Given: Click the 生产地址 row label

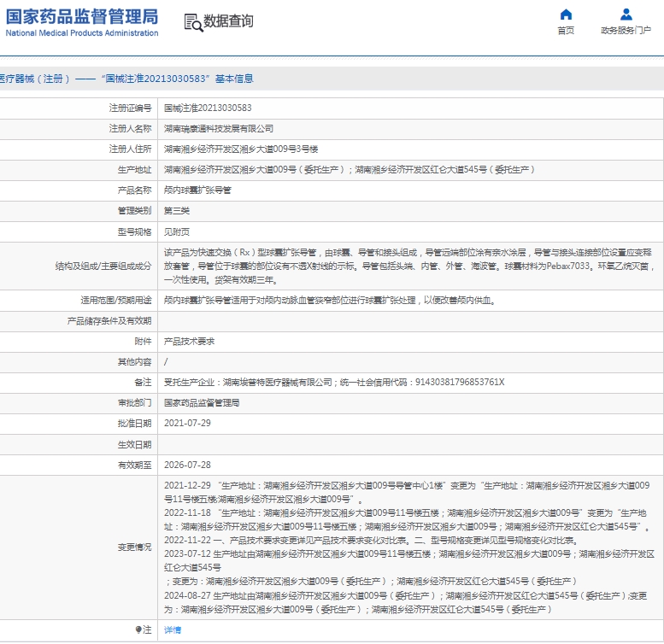Looking at the screenshot, I should [134, 170].
